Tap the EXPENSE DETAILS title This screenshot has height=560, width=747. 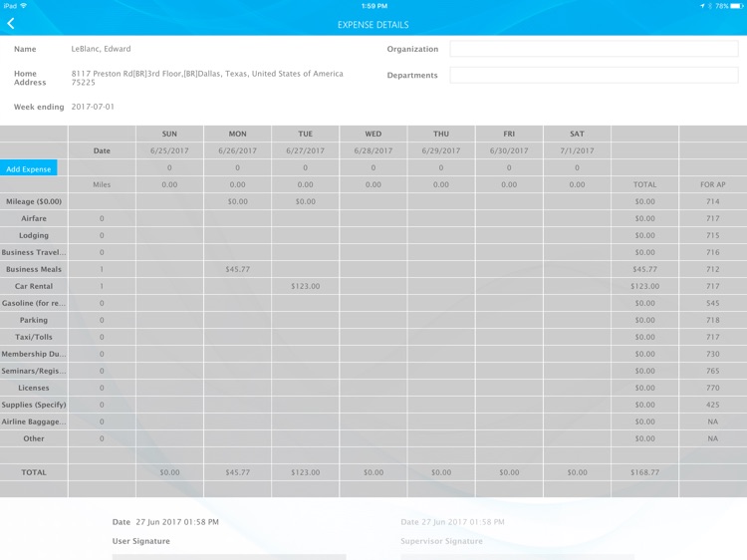pos(373,25)
